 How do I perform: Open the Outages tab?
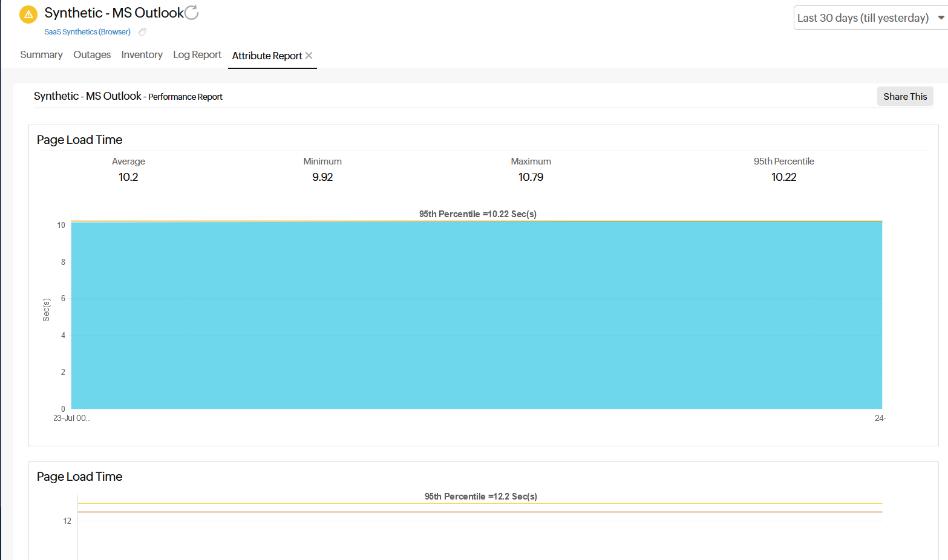point(91,54)
